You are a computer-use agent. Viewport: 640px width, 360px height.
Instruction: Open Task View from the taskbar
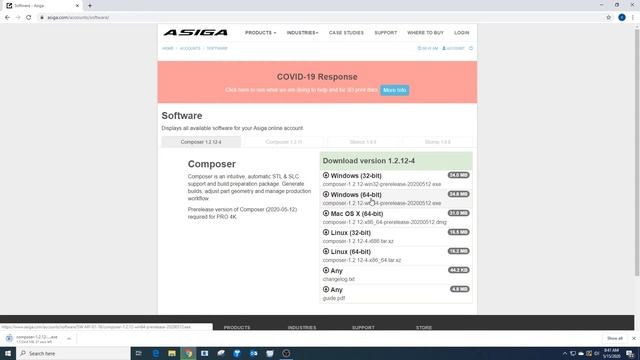pyautogui.click(x=139, y=353)
